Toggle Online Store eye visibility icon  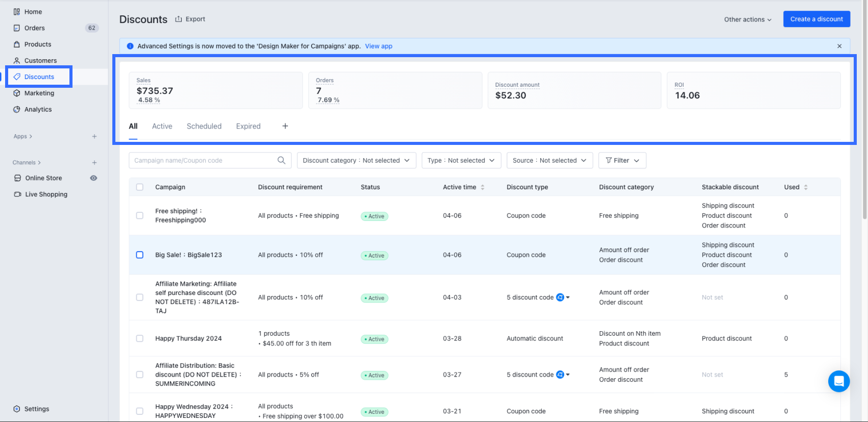(93, 178)
